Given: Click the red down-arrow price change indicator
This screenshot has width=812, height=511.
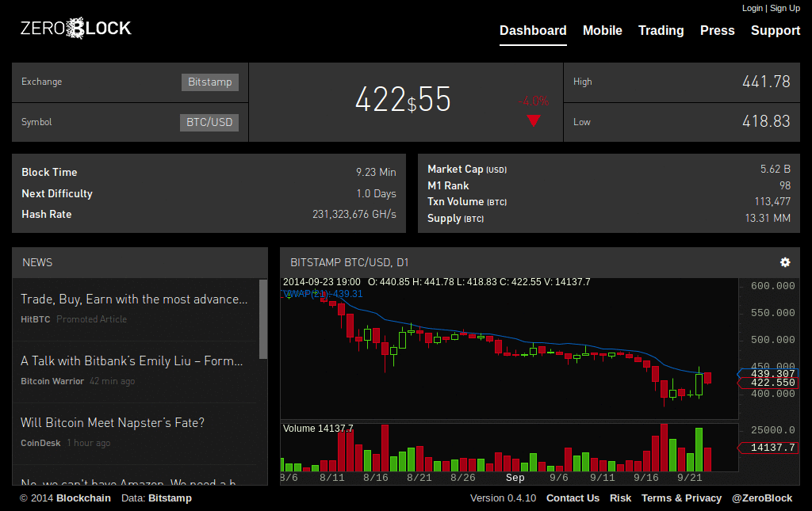Looking at the screenshot, I should click(534, 120).
